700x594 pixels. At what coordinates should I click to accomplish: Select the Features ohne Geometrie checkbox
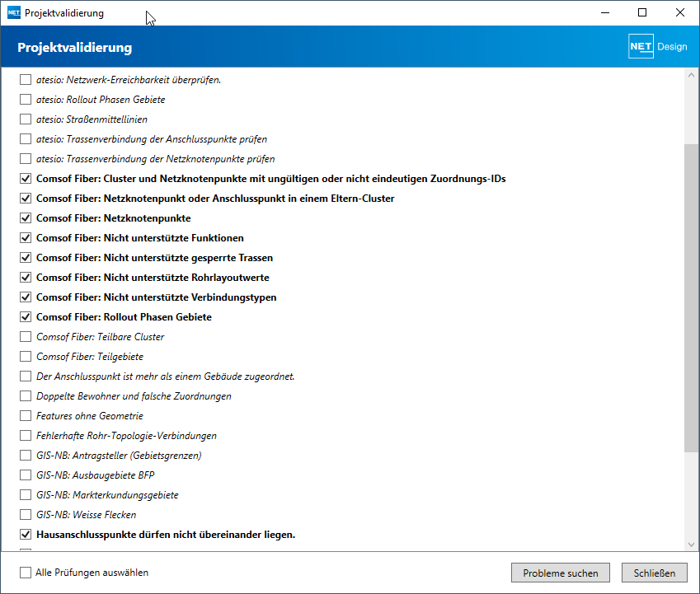pos(26,415)
